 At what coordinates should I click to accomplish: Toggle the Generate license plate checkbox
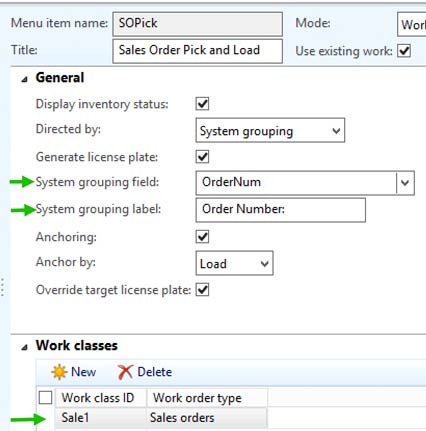click(202, 157)
